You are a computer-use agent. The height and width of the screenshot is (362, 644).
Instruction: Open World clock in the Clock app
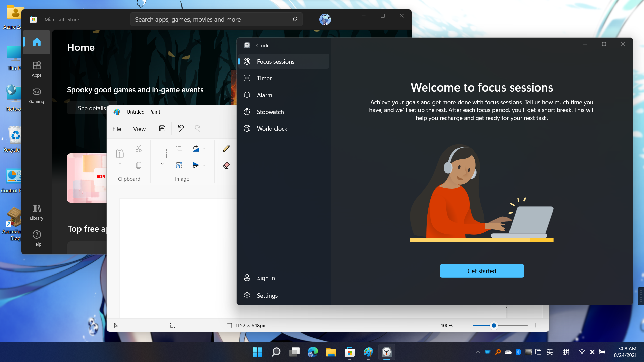pos(272,128)
